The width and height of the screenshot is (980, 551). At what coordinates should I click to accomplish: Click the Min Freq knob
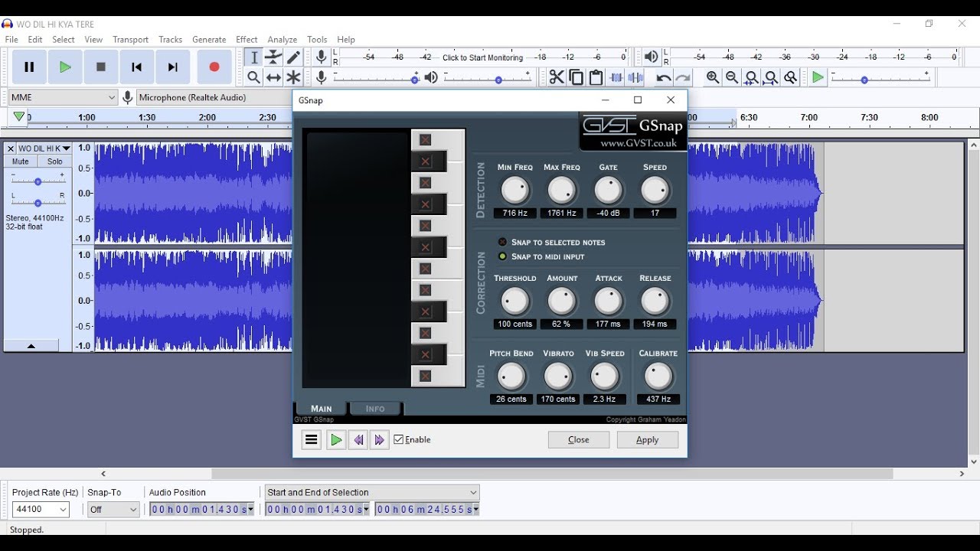[x=515, y=191]
